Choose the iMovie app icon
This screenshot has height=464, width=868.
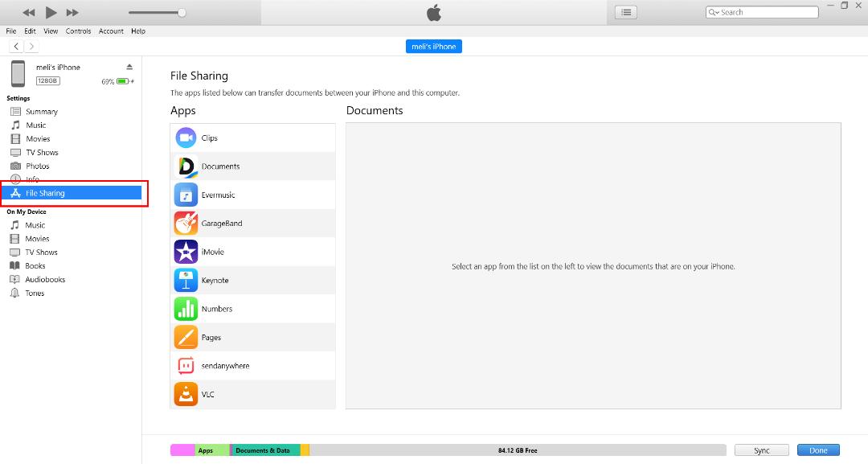186,252
